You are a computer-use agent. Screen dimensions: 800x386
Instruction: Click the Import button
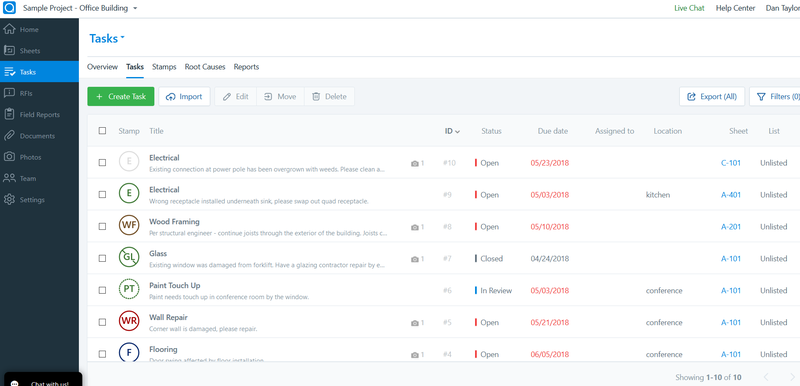[184, 96]
